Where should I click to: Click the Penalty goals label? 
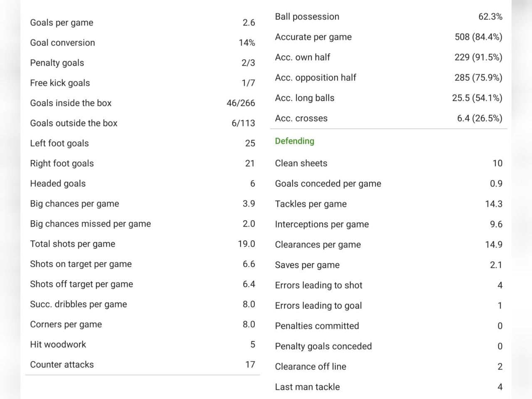tap(57, 63)
